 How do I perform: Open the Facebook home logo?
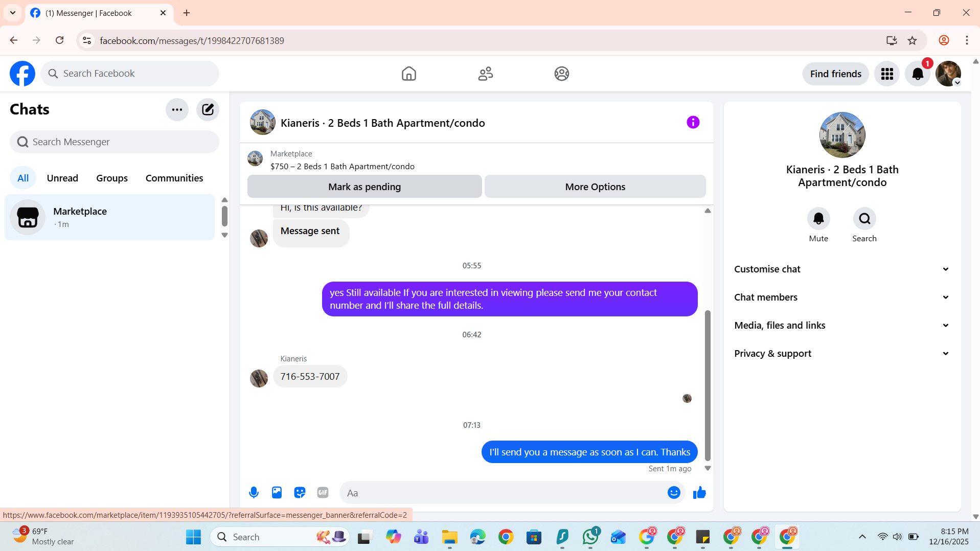22,74
